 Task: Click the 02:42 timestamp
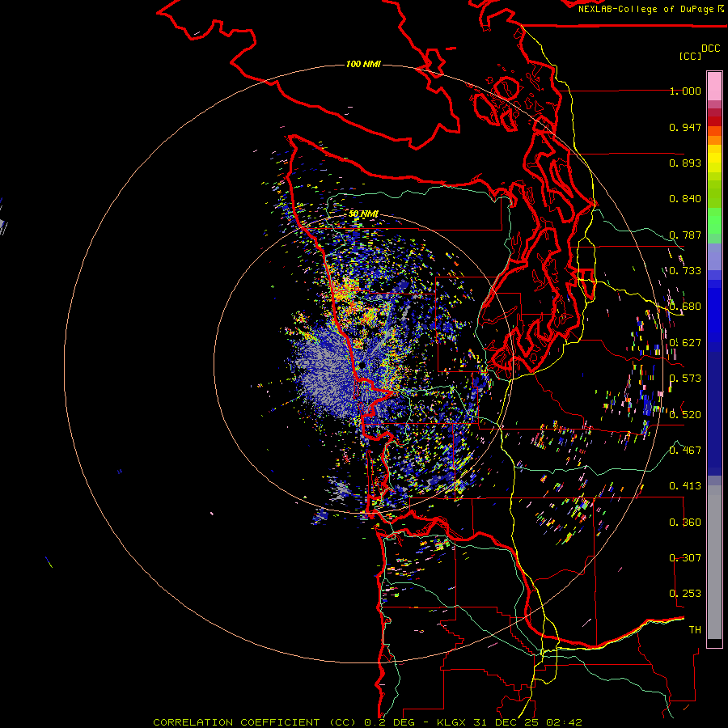[x=564, y=722]
